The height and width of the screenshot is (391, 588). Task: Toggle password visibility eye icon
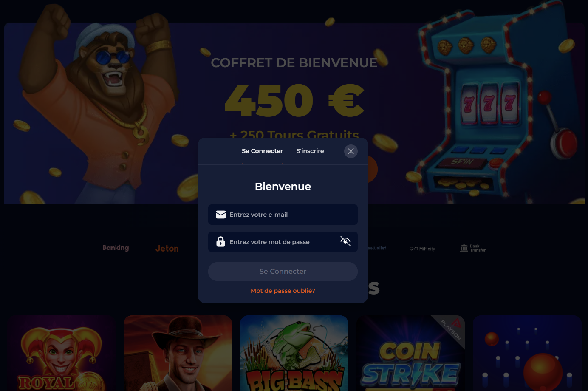pos(345,241)
